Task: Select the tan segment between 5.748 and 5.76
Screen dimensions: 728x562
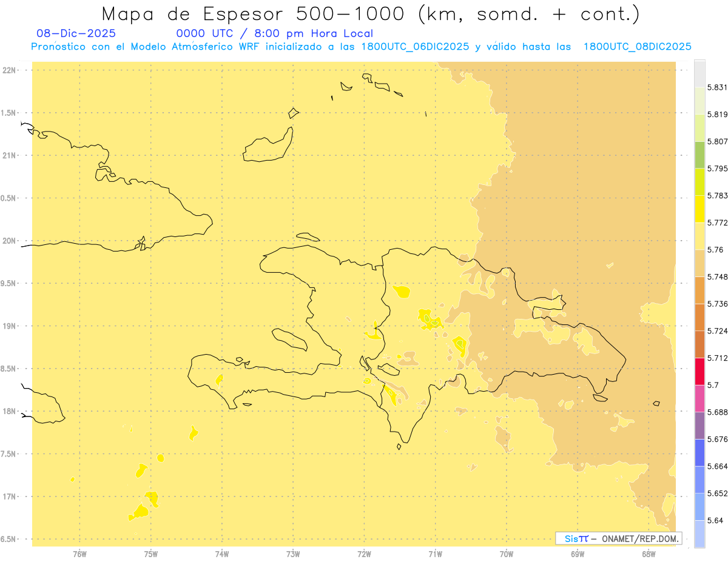Action: (699, 263)
